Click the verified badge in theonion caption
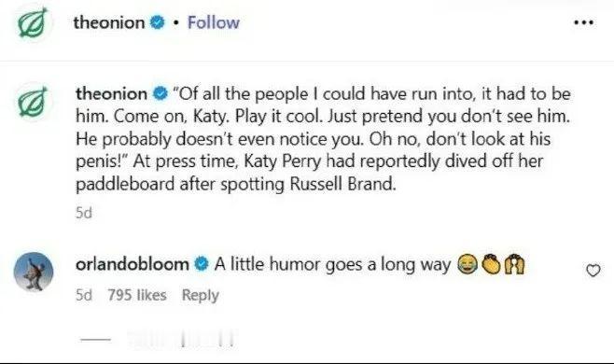Screen dimensions: 614x364 click(160, 94)
